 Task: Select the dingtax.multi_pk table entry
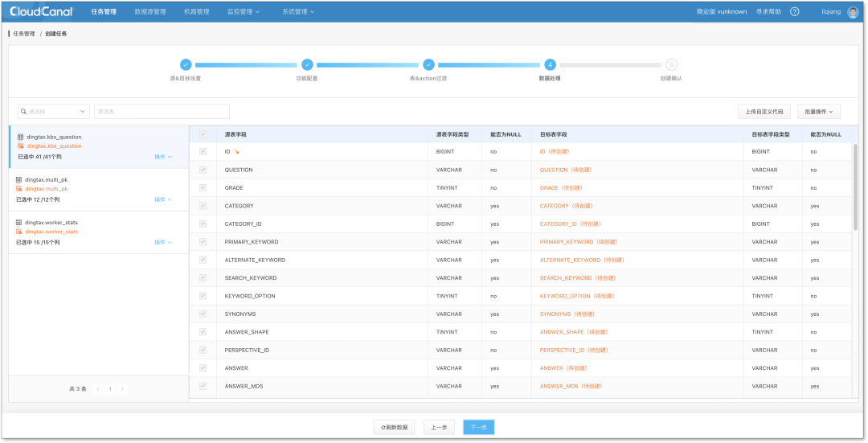pos(99,190)
